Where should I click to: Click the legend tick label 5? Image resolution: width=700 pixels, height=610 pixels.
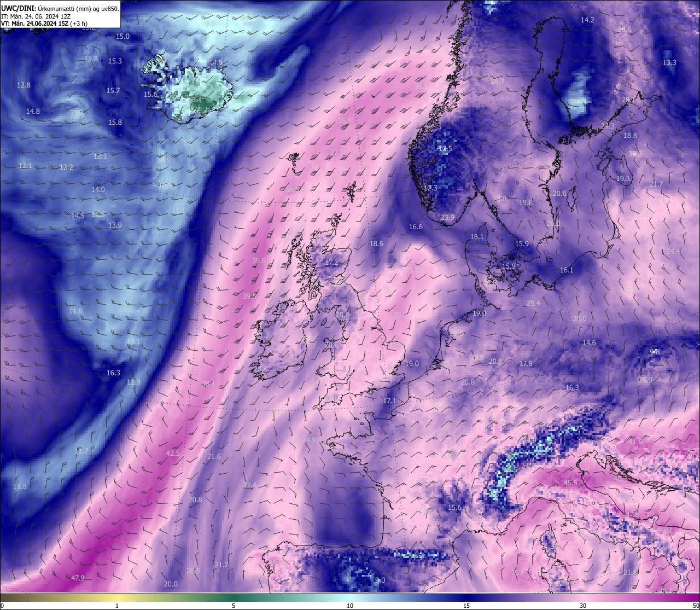click(x=234, y=606)
